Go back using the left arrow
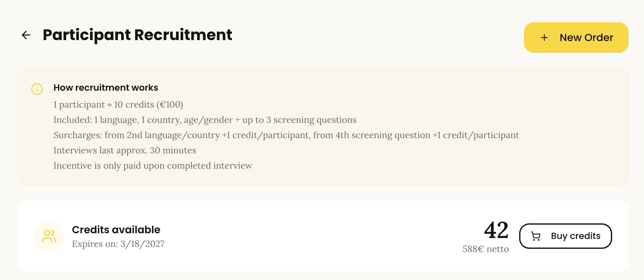 click(26, 35)
